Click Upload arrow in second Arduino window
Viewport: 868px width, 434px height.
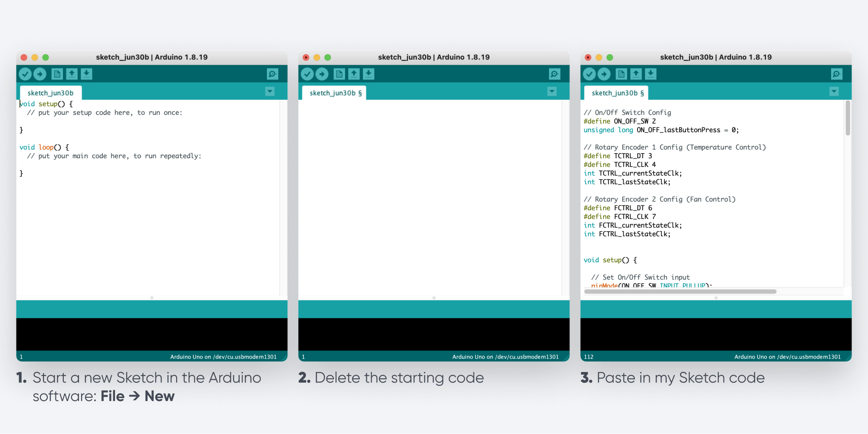tap(322, 74)
